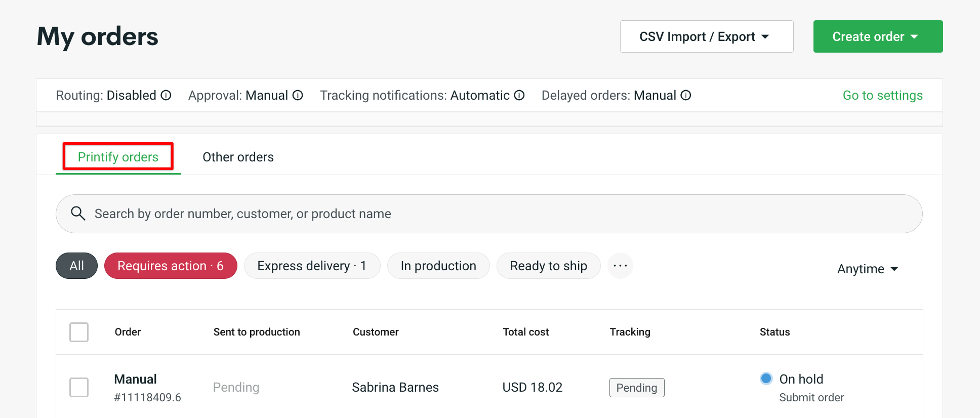Open the CSV Import / Export dropdown
The width and height of the screenshot is (980, 418).
click(707, 36)
